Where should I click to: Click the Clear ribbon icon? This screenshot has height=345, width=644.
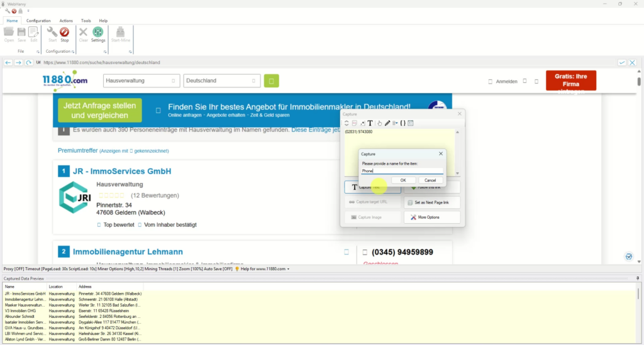click(x=84, y=35)
